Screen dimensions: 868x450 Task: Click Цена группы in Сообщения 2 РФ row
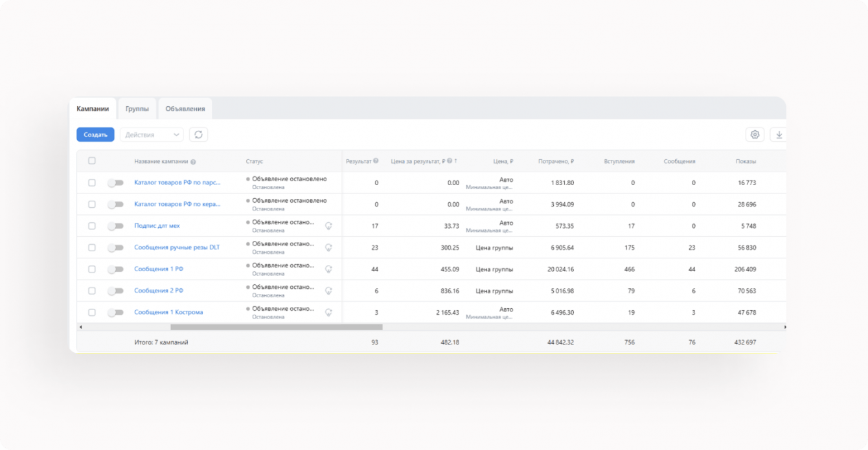click(494, 291)
